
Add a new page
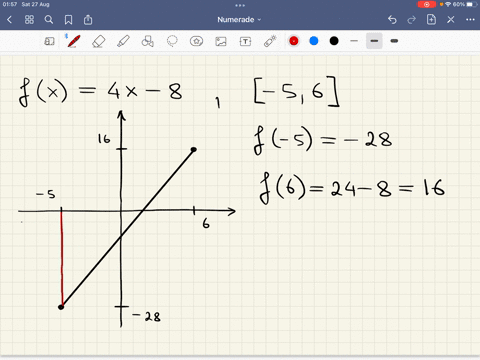(x=431, y=20)
